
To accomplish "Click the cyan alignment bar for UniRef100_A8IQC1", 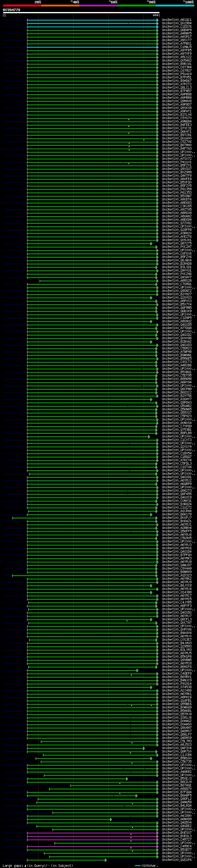I will (x=93, y=20).
